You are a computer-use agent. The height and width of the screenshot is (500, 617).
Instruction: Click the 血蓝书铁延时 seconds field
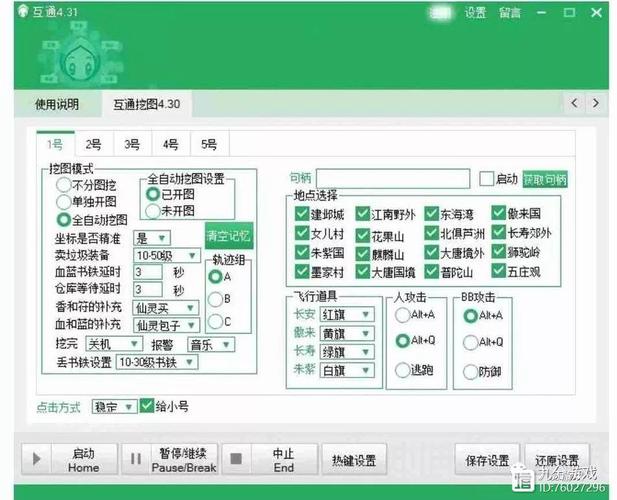pyautogui.click(x=148, y=272)
